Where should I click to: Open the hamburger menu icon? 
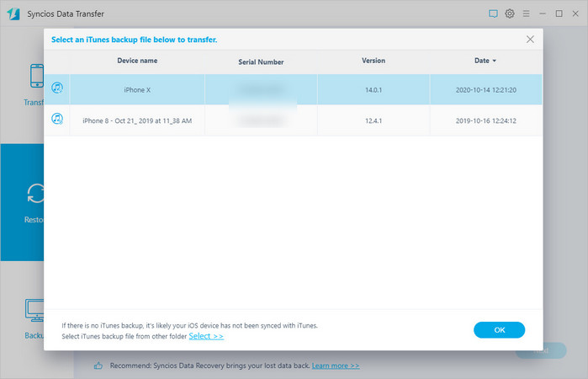526,13
